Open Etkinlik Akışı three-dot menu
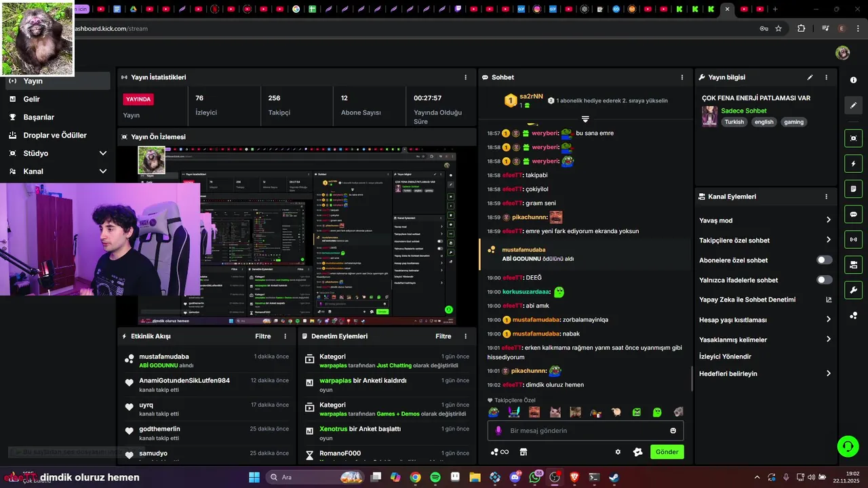Image resolution: width=868 pixels, height=488 pixels. pos(285,336)
